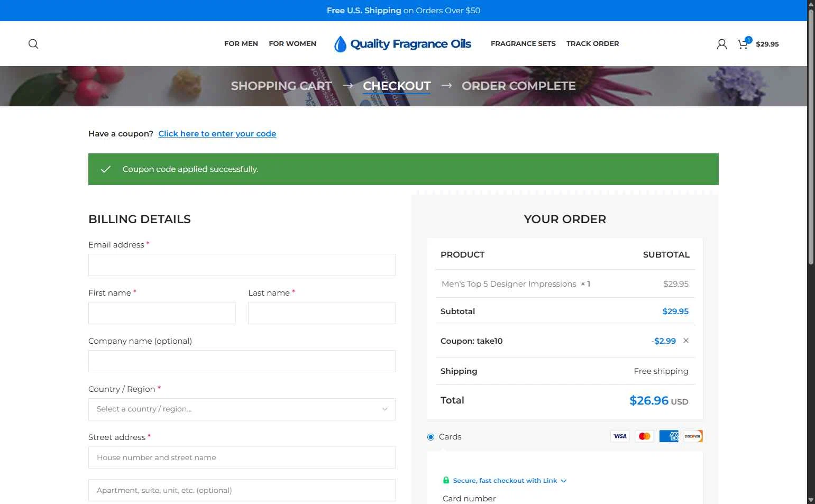Screen dimensions: 815x504
Task: Click the YOUR ORDER heading
Action: (x=565, y=219)
